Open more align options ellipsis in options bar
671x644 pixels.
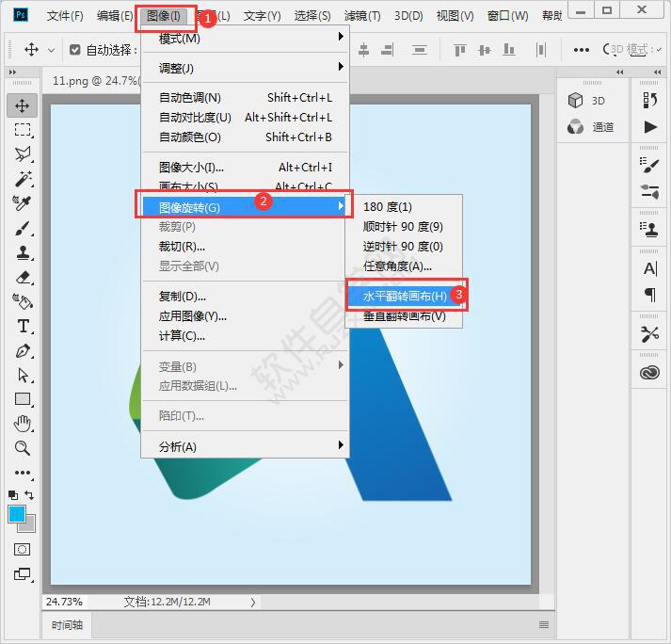click(582, 50)
